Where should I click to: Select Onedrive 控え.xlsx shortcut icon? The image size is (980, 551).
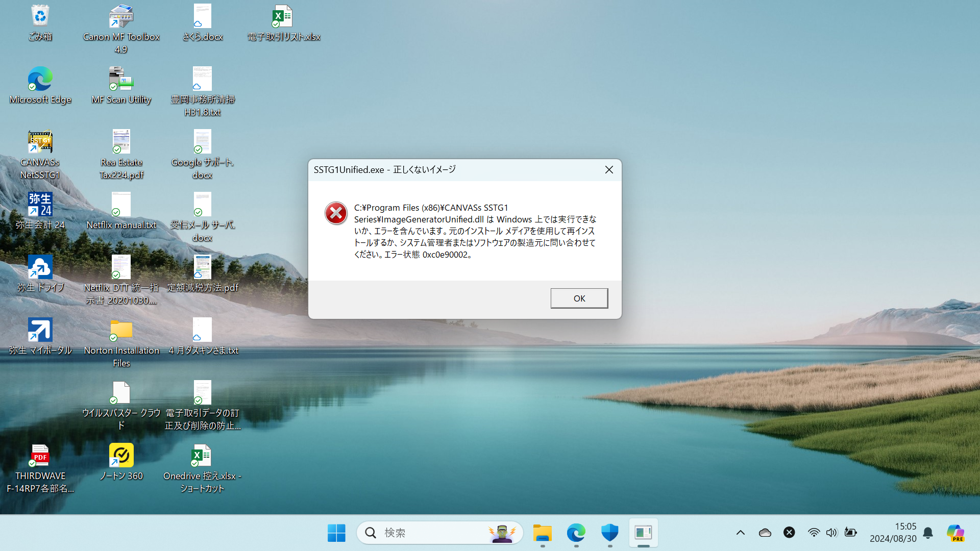(x=203, y=468)
